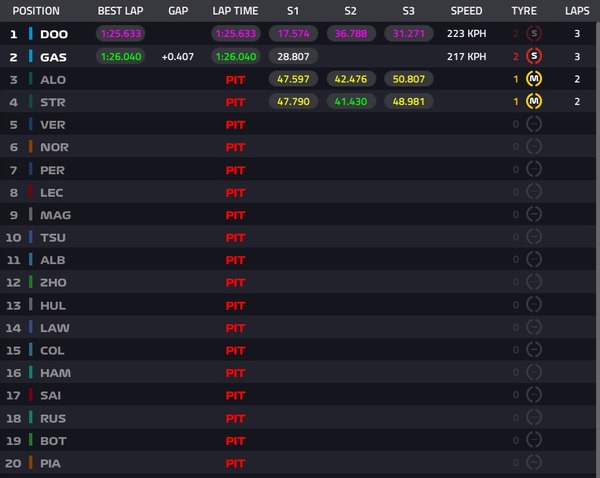Click the red soft tyre icon for GAS
Screen dimensions: 600x478
point(534,57)
